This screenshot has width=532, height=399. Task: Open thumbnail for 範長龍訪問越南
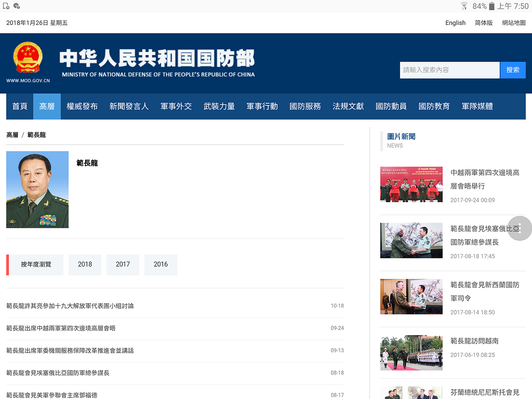pos(411,353)
